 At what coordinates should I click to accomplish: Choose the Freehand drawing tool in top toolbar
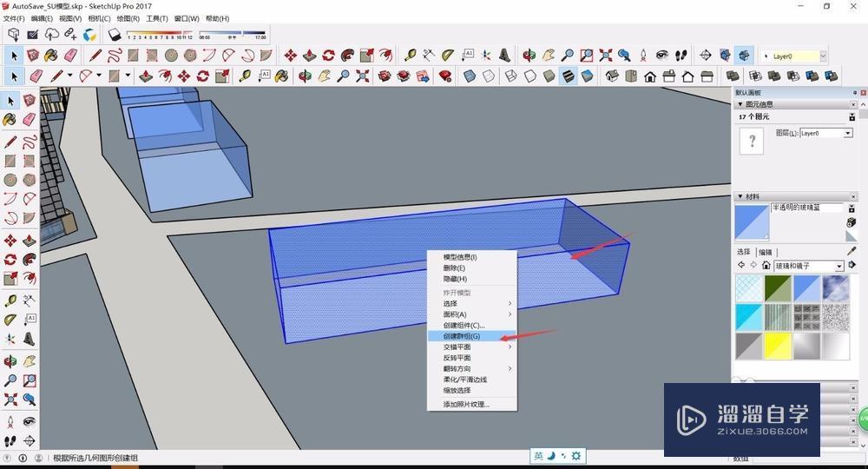(x=115, y=56)
